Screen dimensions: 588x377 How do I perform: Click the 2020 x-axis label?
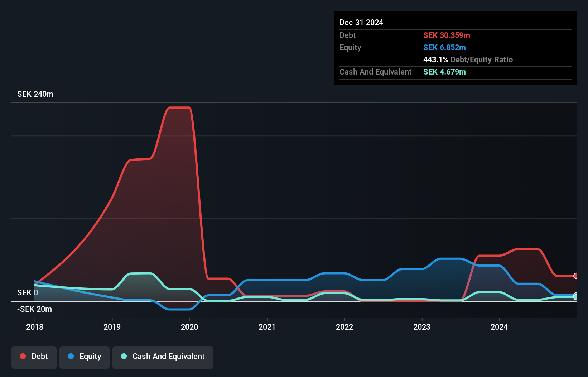(x=189, y=327)
